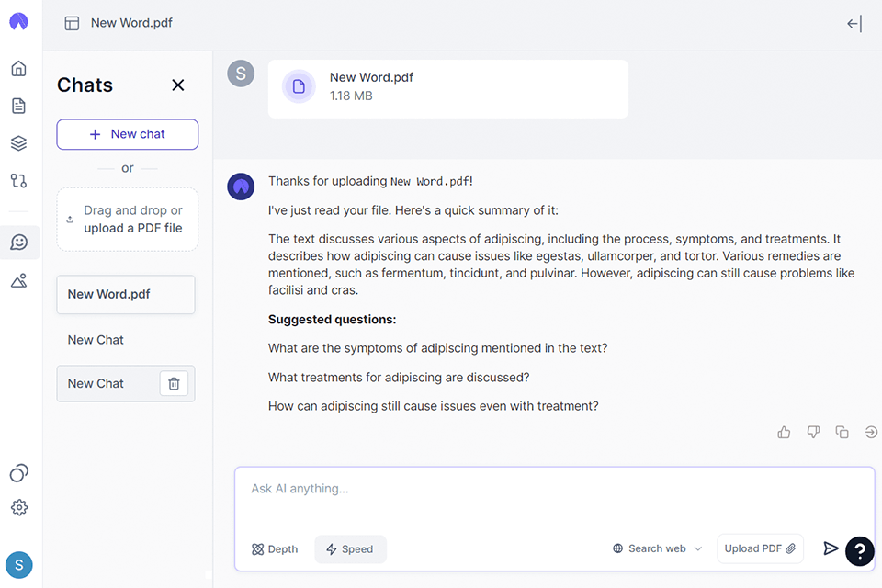
Task: Toggle the layout panel icon beside file name
Action: tap(72, 23)
